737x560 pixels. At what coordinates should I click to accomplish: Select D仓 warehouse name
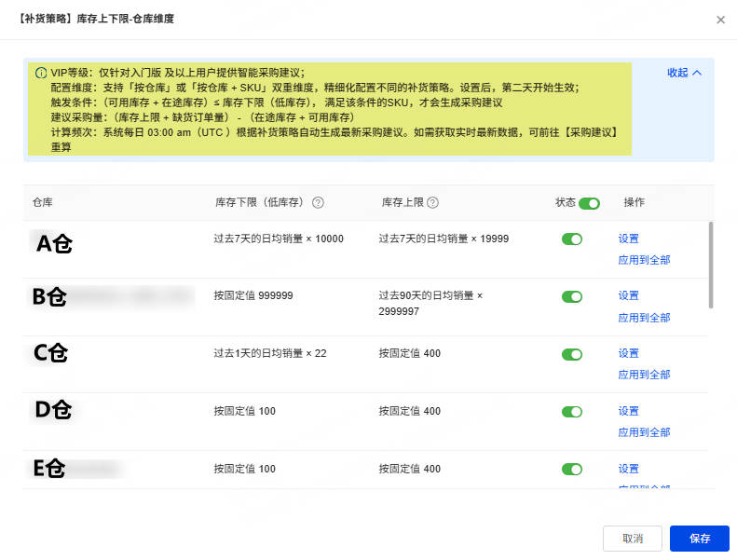54,410
